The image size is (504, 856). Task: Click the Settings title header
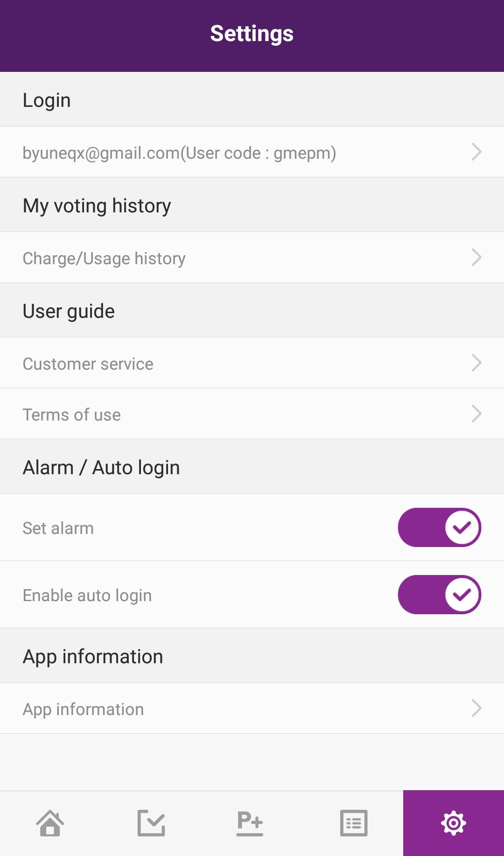point(252,34)
